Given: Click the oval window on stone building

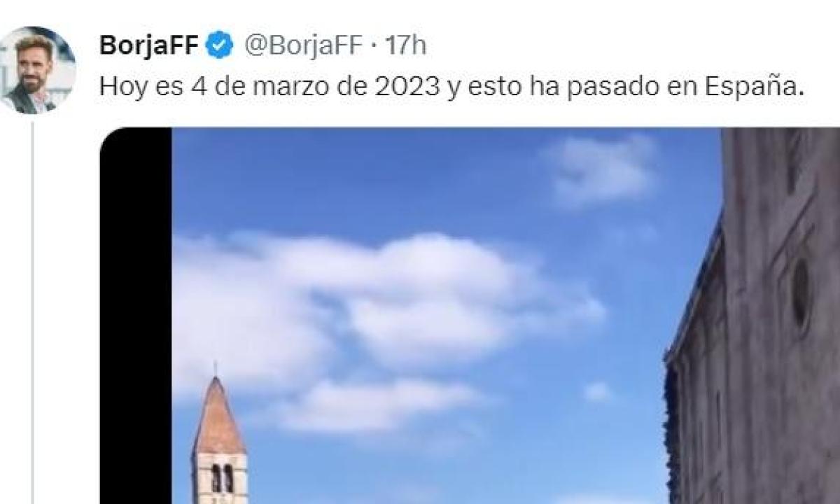Looking at the screenshot, I should pos(801,294).
